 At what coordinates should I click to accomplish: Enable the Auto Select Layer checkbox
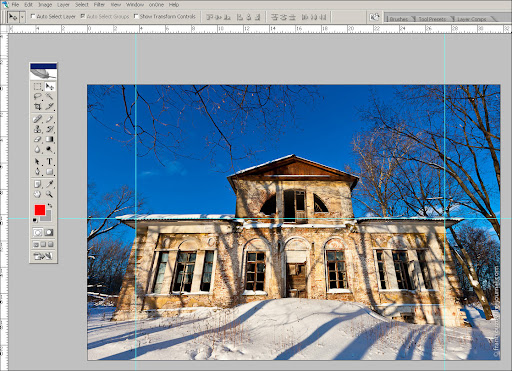click(x=33, y=16)
